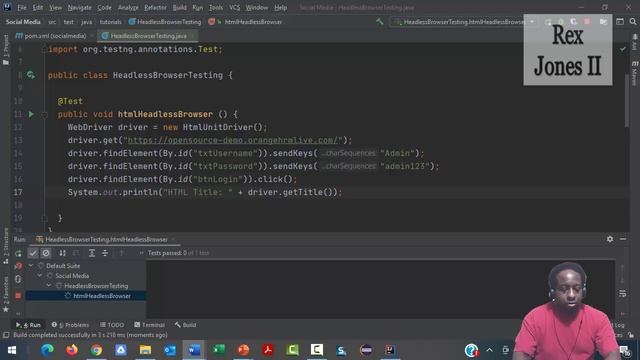Open the File menu
The height and width of the screenshot is (360, 640).
pyautogui.click(x=22, y=7)
